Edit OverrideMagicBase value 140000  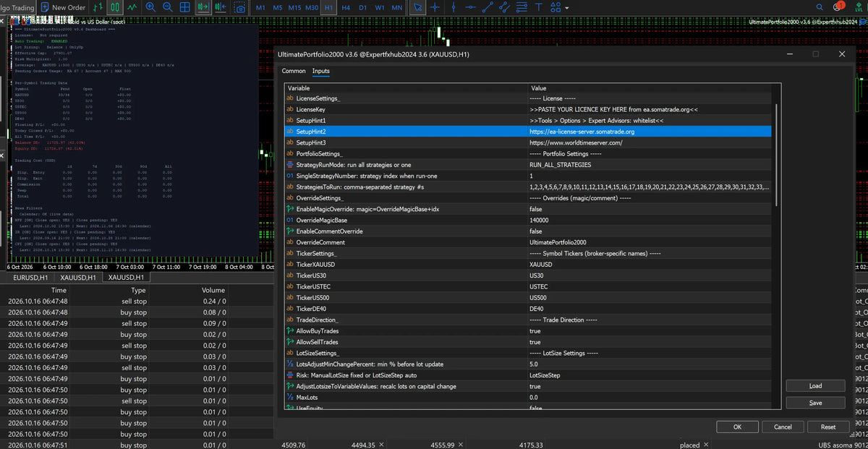click(x=650, y=220)
